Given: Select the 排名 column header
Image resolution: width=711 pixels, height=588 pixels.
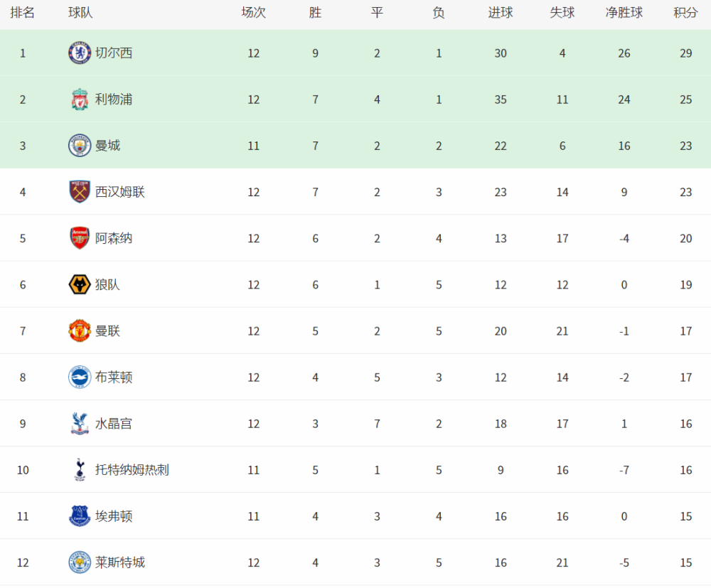Looking at the screenshot, I should [x=22, y=13].
